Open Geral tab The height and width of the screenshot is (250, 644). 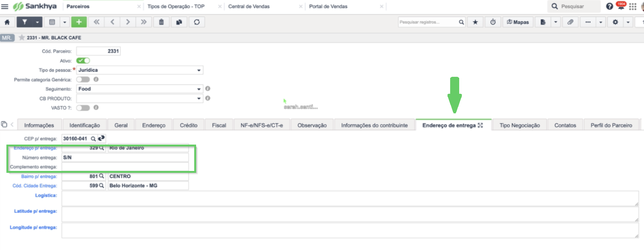coord(121,125)
